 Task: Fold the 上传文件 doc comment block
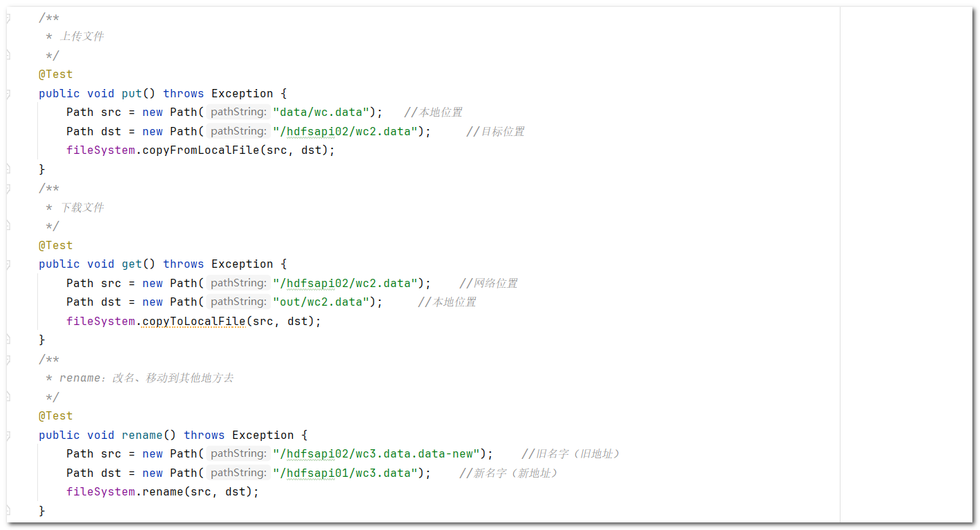click(x=8, y=18)
